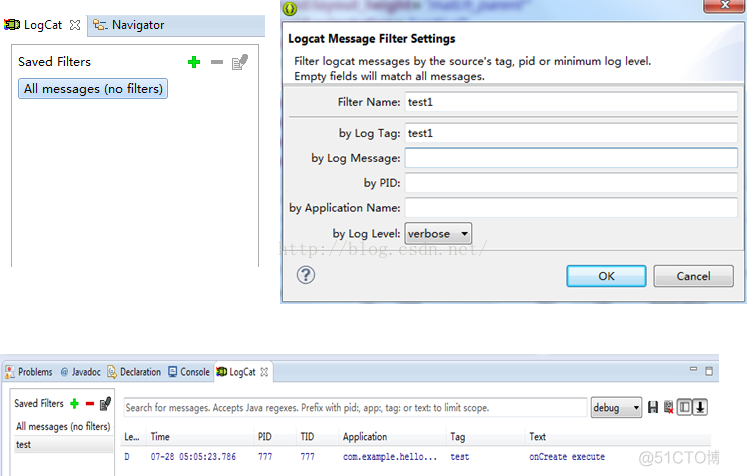Add a filter with green plus in bottom panel
Image resolution: width=747 pixels, height=476 pixels.
74,404
